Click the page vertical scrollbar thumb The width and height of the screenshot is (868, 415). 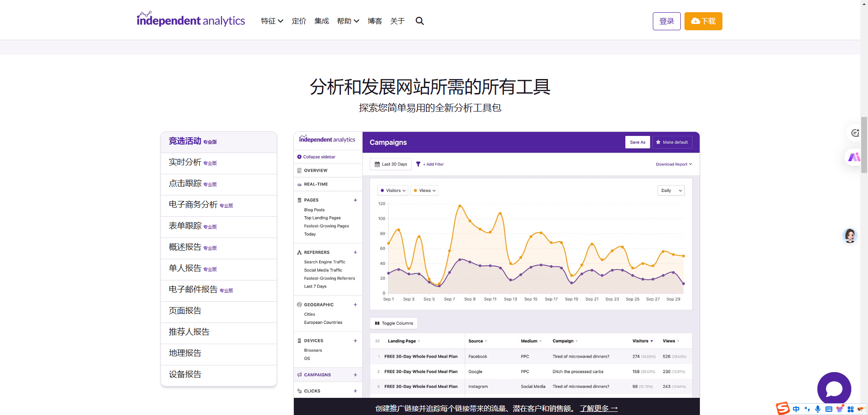point(864,145)
